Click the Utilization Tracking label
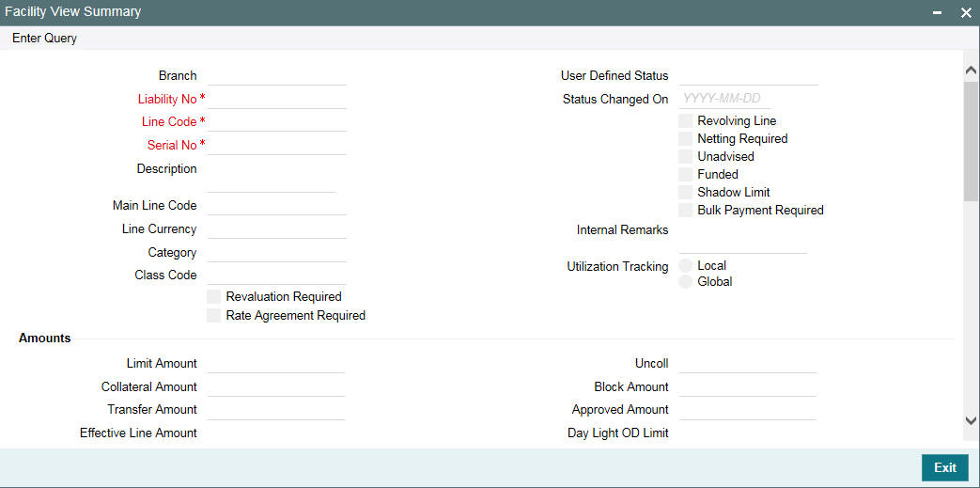Screen dimensions: 980x488 [x=617, y=266]
